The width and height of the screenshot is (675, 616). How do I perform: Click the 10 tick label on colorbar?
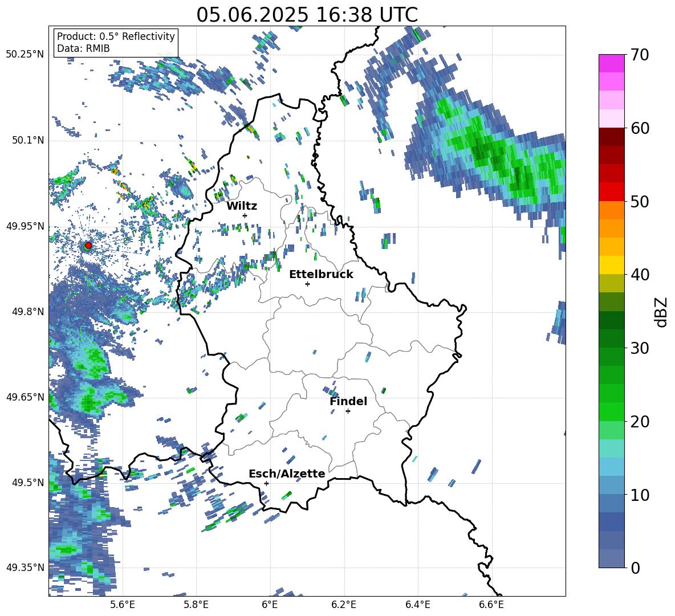click(639, 495)
